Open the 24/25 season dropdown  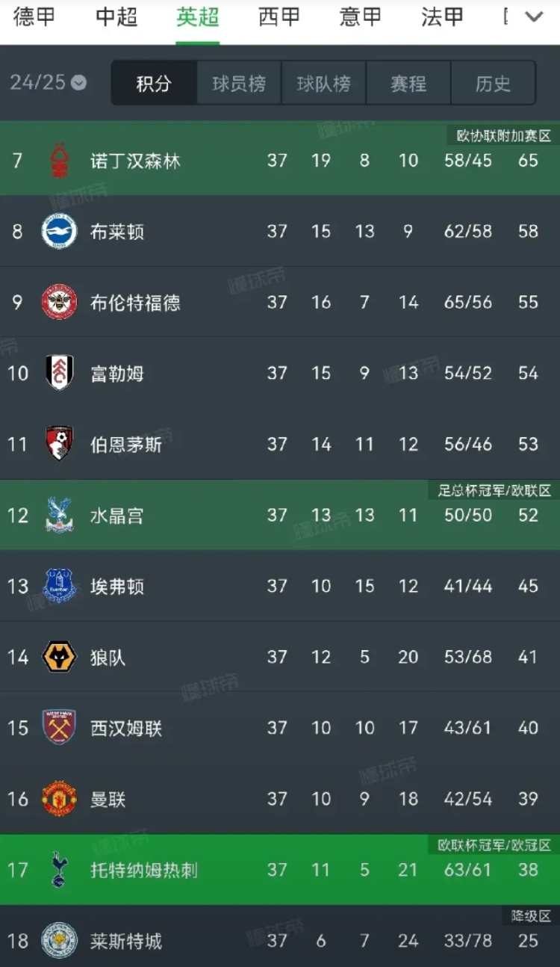(48, 82)
